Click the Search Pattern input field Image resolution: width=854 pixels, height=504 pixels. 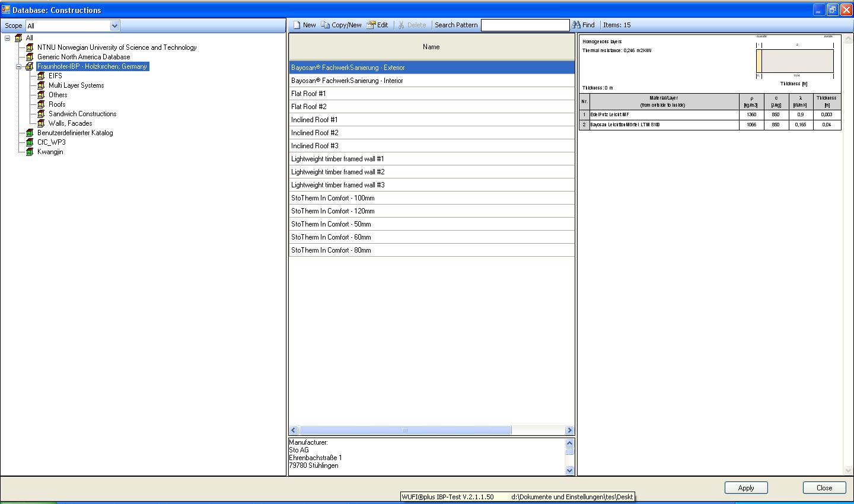525,25
